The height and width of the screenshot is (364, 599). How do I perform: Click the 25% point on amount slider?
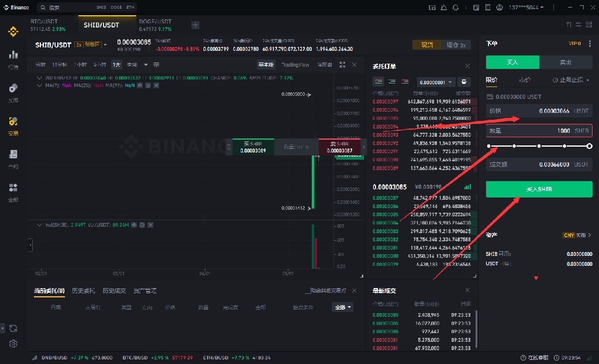pyautogui.click(x=514, y=146)
